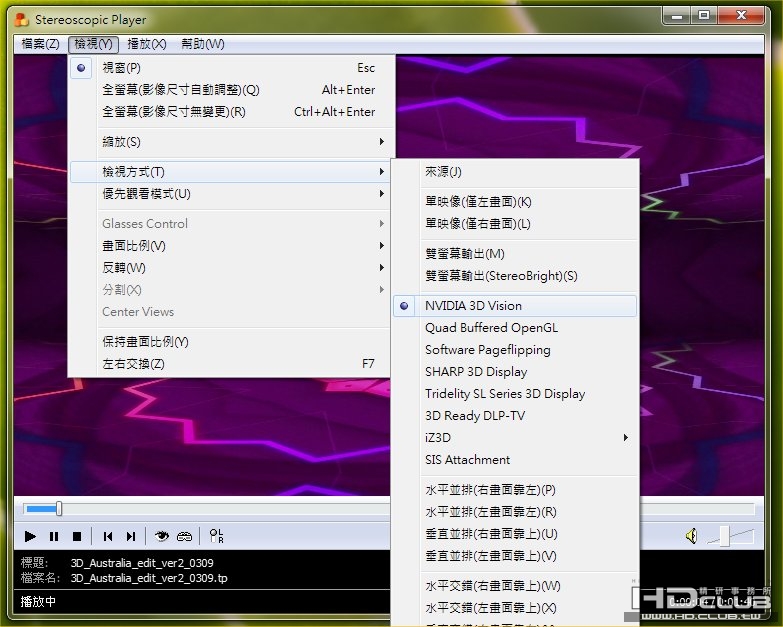Select Quad Buffered OpenGL

pyautogui.click(x=515, y=327)
